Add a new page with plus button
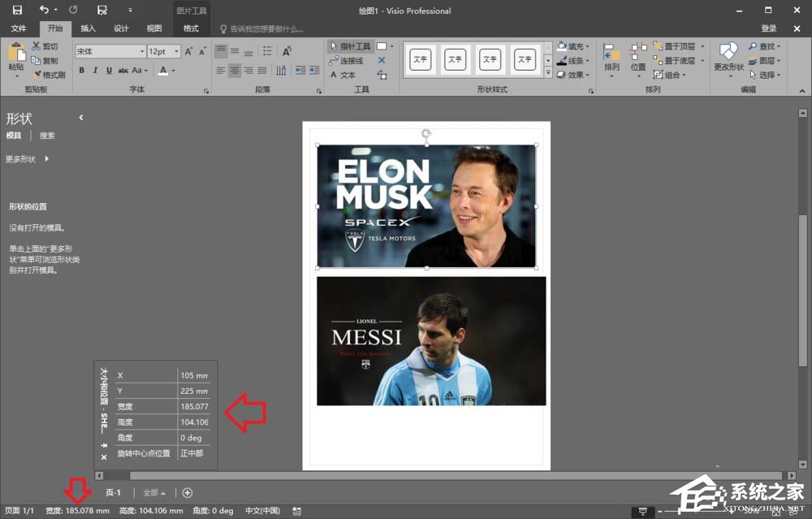Image resolution: width=812 pixels, height=519 pixels. click(188, 492)
